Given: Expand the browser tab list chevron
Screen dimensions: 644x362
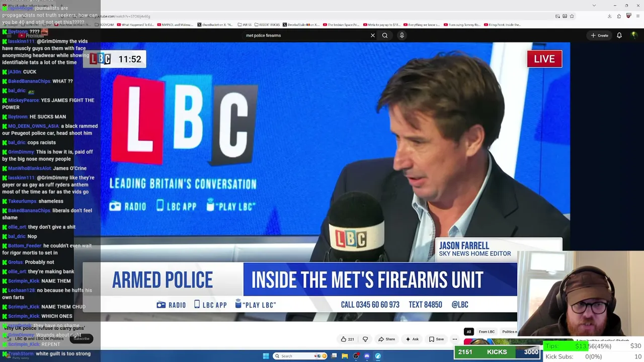Looking at the screenshot, I should click(594, 5).
